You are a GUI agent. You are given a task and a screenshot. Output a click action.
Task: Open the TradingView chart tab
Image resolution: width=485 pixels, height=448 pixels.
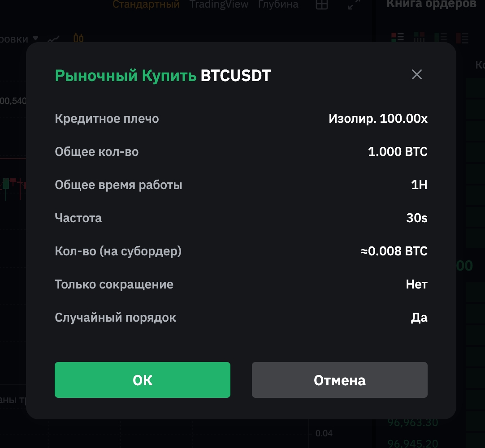[219, 5]
